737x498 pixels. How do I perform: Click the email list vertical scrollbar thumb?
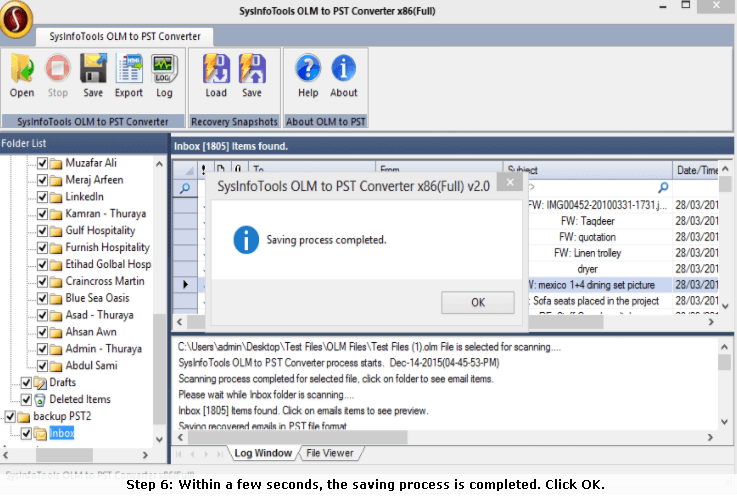(x=725, y=184)
